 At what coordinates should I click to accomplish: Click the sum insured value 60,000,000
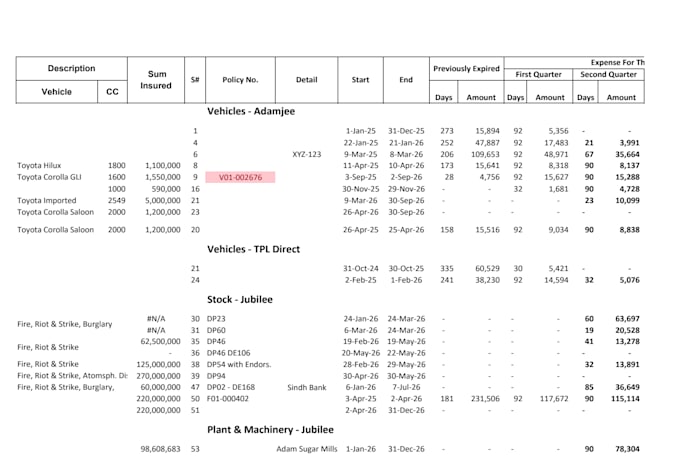(160, 387)
